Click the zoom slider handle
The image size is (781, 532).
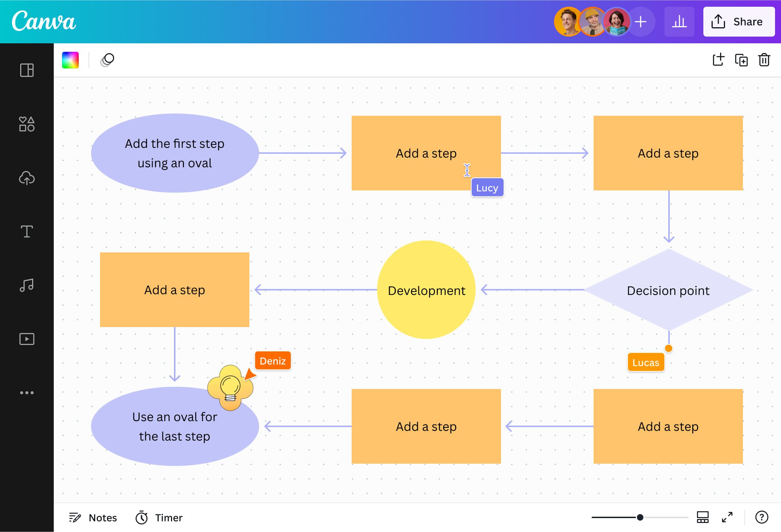click(640, 517)
